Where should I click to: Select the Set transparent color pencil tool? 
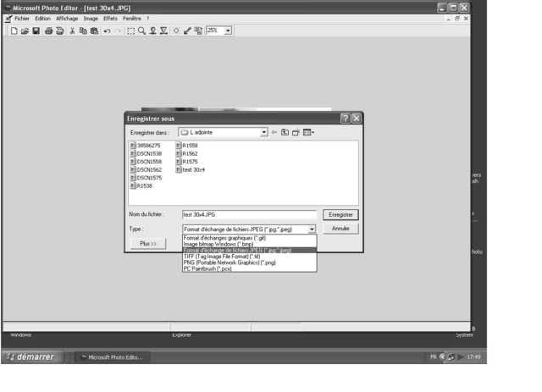click(187, 30)
